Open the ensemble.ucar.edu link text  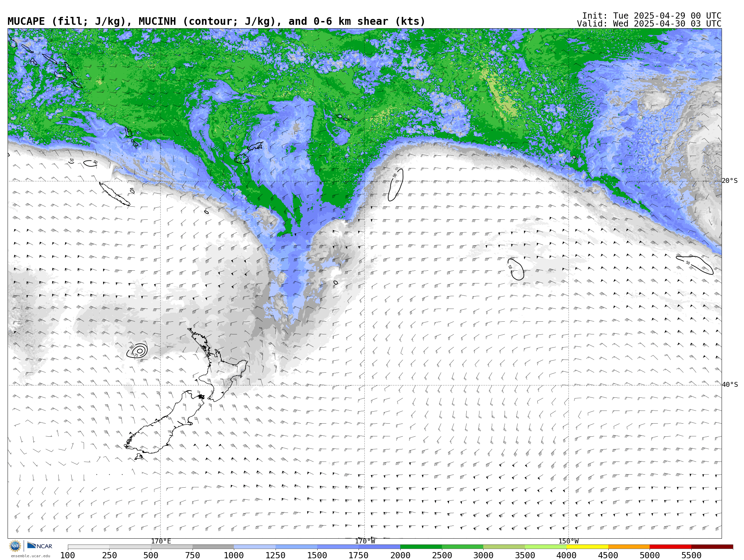pyautogui.click(x=30, y=556)
